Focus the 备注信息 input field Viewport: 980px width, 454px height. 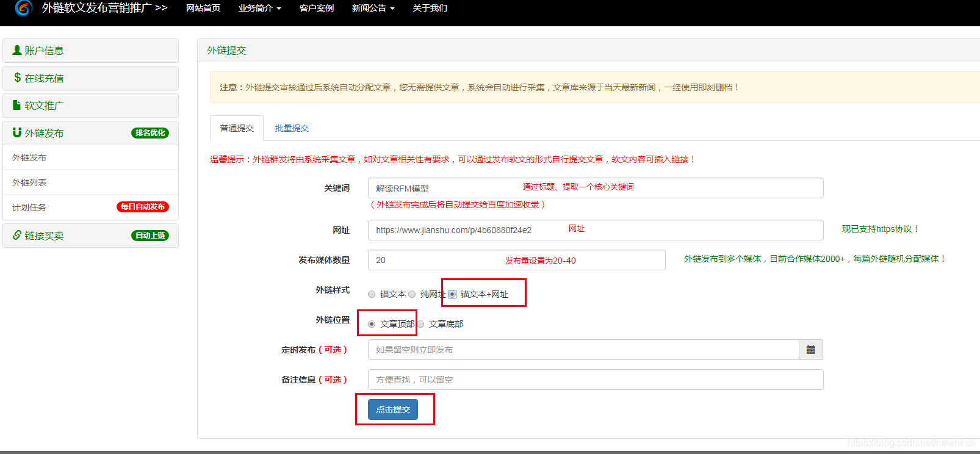pos(596,380)
